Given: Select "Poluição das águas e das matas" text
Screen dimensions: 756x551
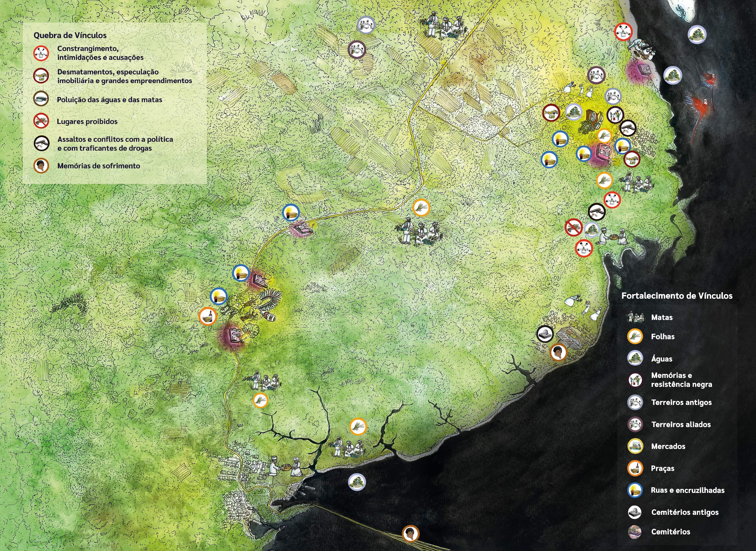Looking at the screenshot, I should tap(109, 100).
